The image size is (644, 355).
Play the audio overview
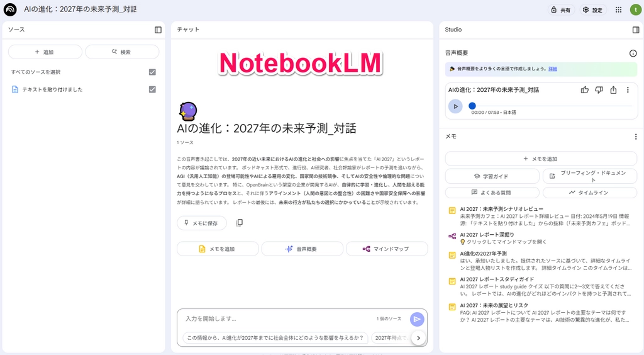pyautogui.click(x=455, y=106)
